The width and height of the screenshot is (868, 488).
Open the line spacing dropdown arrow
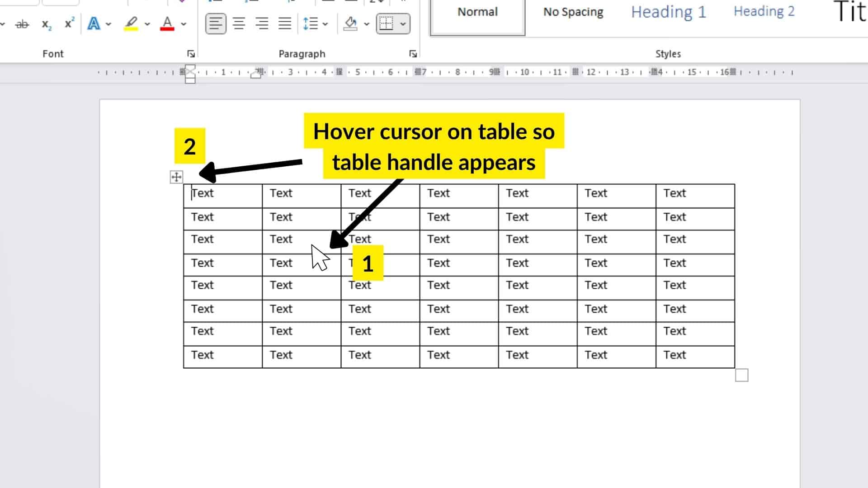tap(324, 24)
